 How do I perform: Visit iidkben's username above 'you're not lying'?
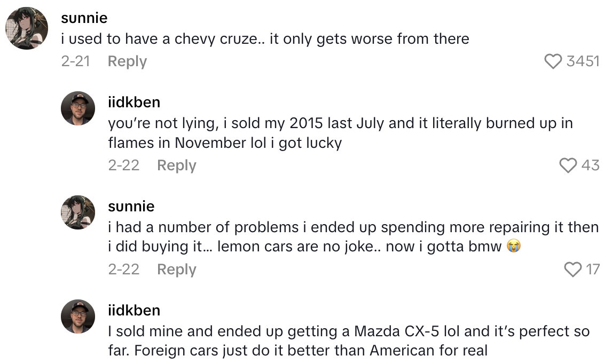(134, 102)
